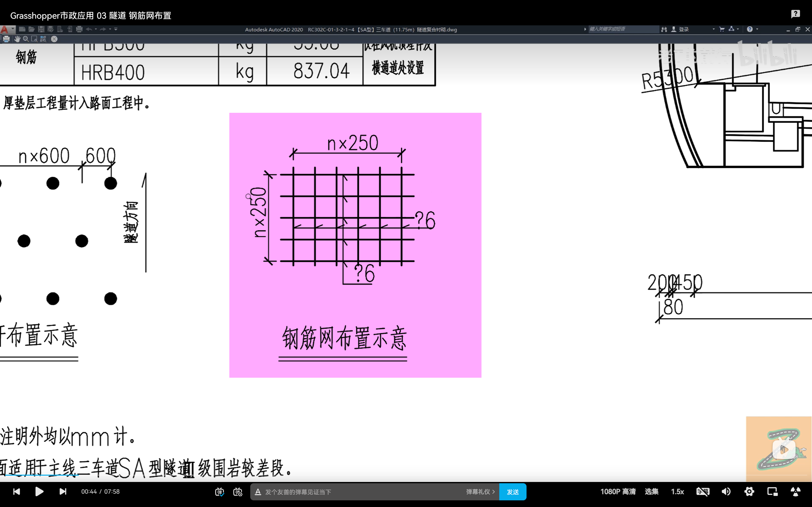Select the Pan hand tool in AutoCAD

point(17,39)
